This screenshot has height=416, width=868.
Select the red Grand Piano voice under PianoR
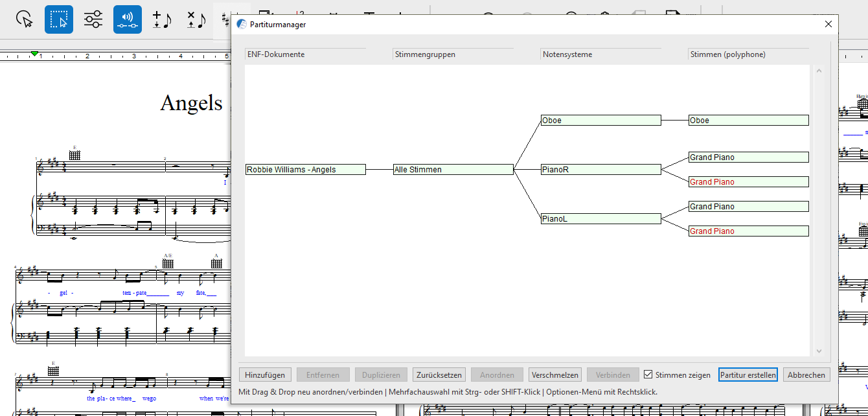(748, 182)
